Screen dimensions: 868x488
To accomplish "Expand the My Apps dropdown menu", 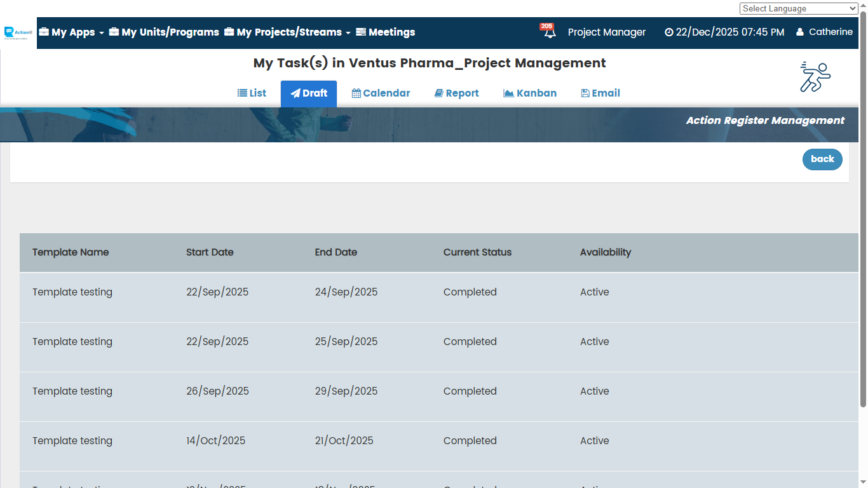I will point(71,32).
